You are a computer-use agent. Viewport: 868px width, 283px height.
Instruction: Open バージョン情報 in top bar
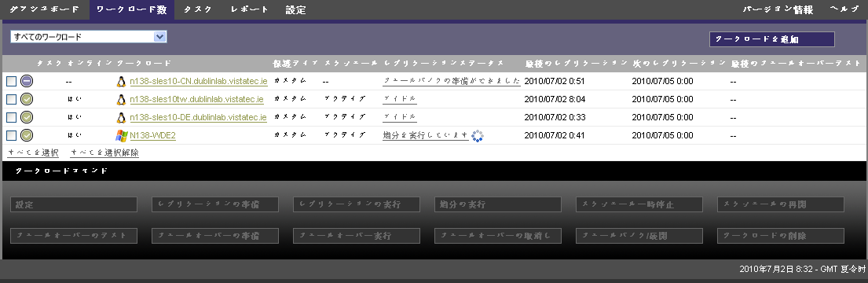778,10
